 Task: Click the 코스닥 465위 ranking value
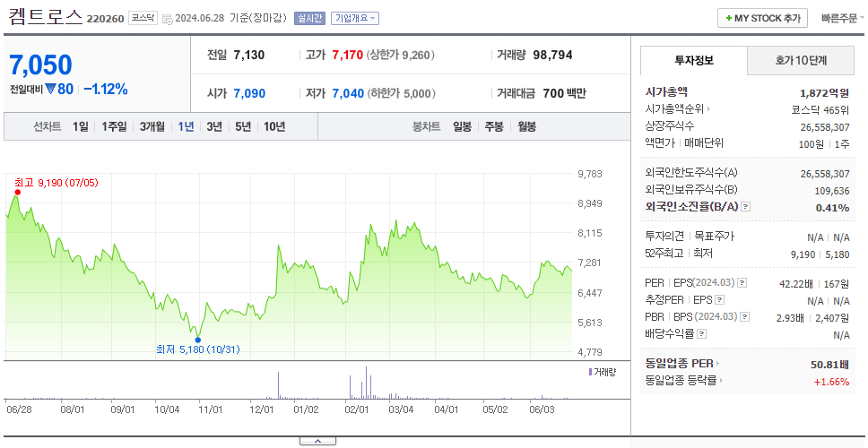click(x=821, y=109)
